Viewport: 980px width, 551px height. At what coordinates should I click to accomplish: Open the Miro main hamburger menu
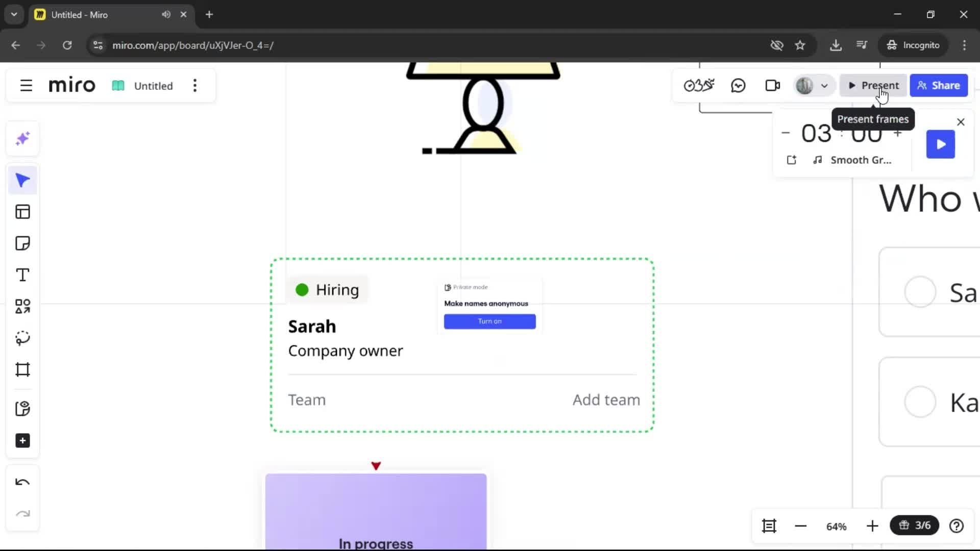(x=26, y=86)
